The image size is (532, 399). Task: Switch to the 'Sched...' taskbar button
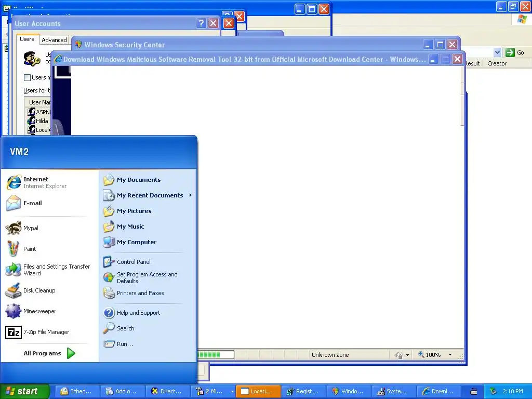tap(78, 391)
